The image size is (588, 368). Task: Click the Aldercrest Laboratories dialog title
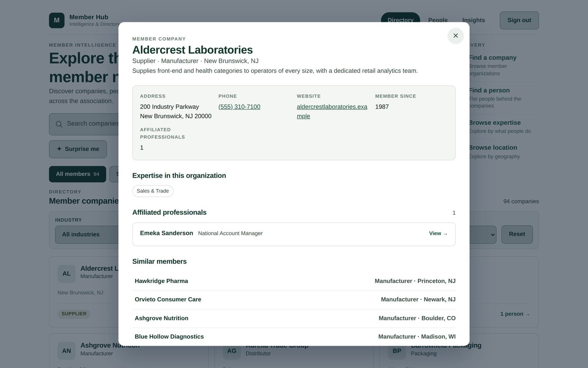[x=193, y=50]
